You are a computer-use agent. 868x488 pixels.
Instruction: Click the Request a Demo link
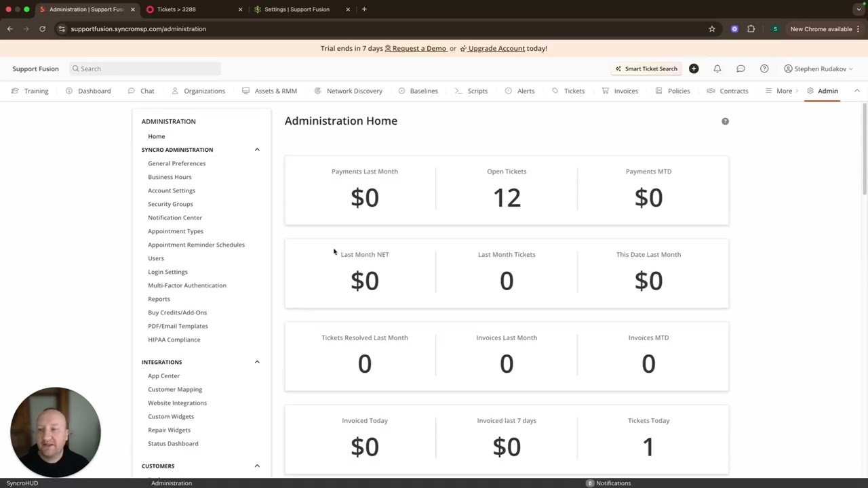pyautogui.click(x=416, y=48)
